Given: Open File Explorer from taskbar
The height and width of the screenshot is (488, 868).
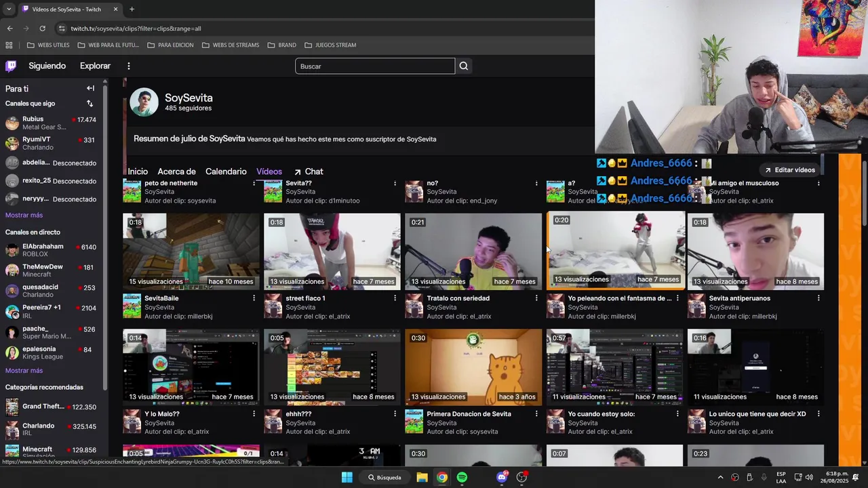Looking at the screenshot, I should tap(422, 477).
